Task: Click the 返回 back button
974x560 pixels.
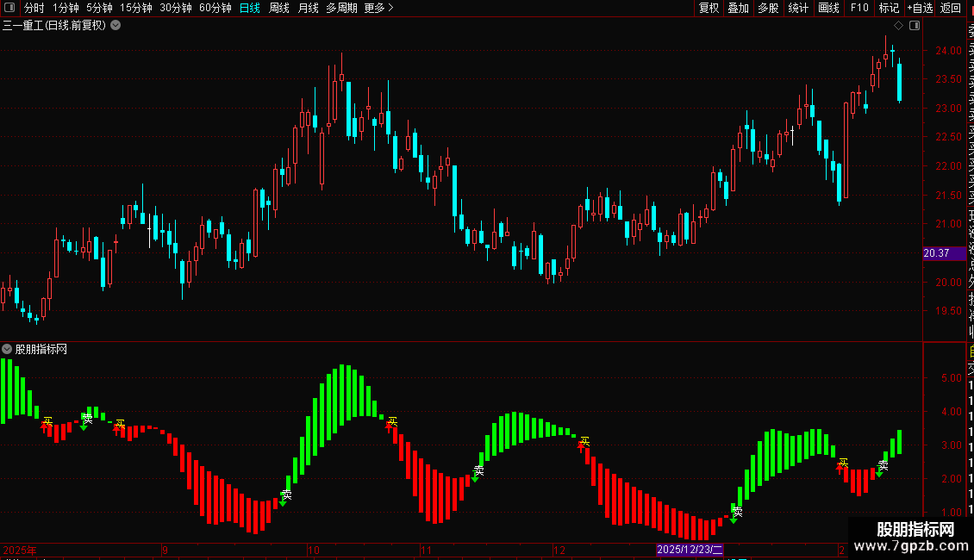Action: click(951, 8)
